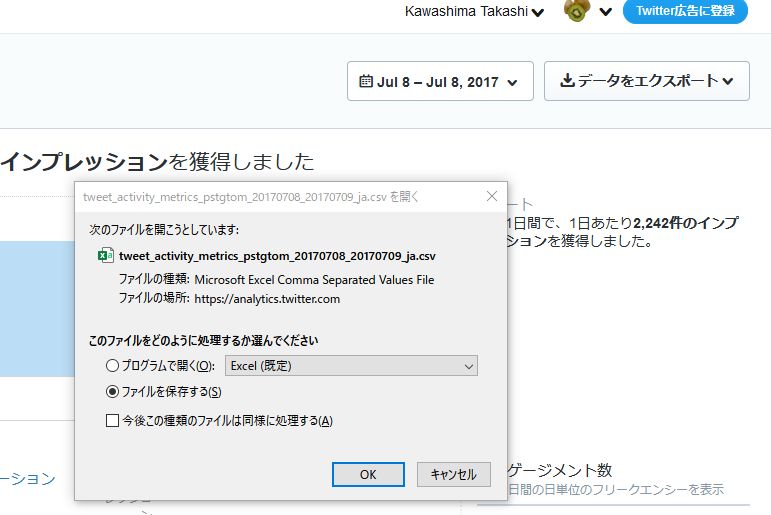
Task: Click blue impressions chart bar
Action: 37,309
